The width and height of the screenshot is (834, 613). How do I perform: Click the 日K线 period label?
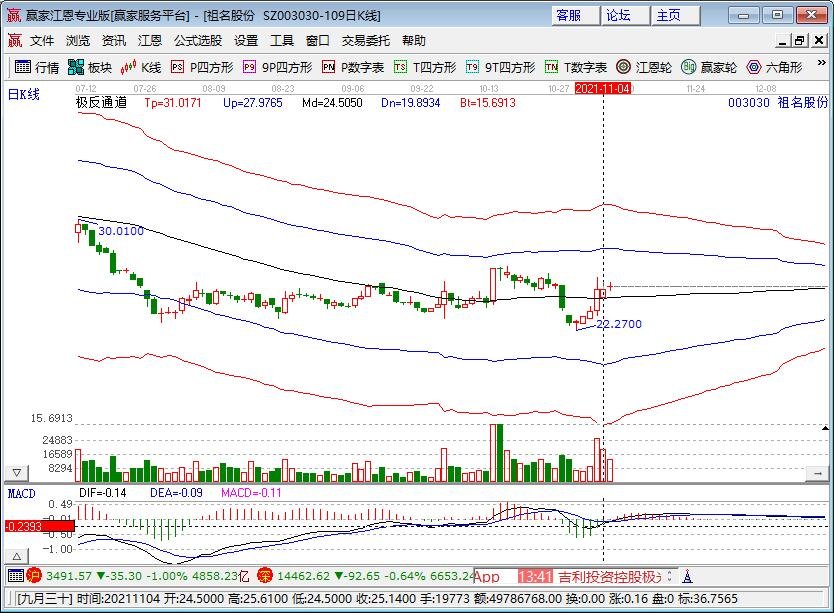(x=23, y=94)
